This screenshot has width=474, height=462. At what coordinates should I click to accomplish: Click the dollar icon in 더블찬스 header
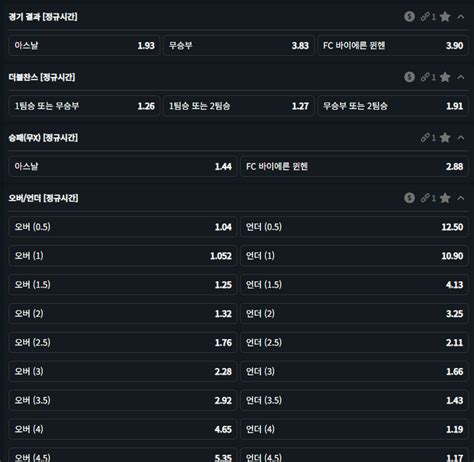(x=409, y=77)
